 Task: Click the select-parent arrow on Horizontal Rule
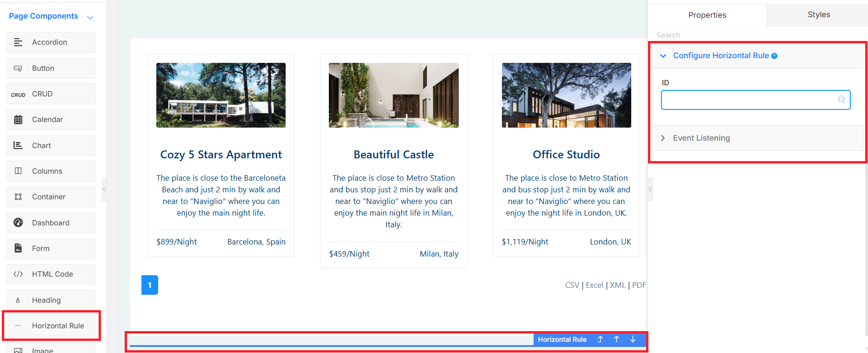coord(600,339)
